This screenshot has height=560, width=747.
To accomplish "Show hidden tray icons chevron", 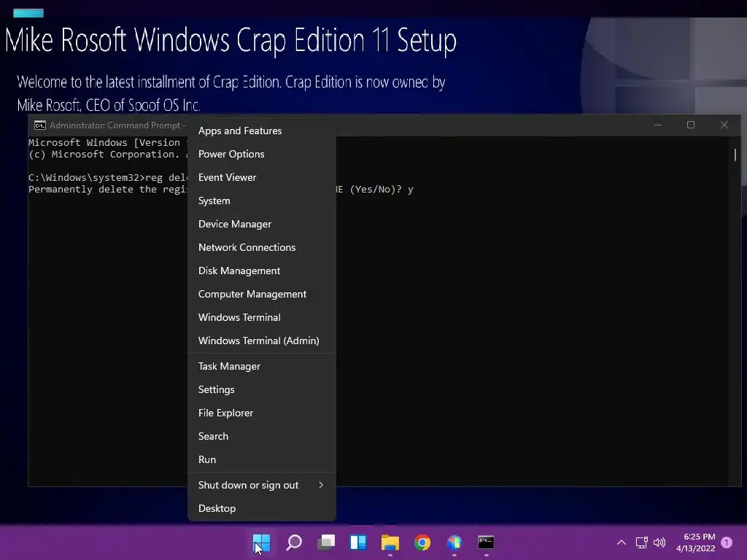I will coord(622,542).
